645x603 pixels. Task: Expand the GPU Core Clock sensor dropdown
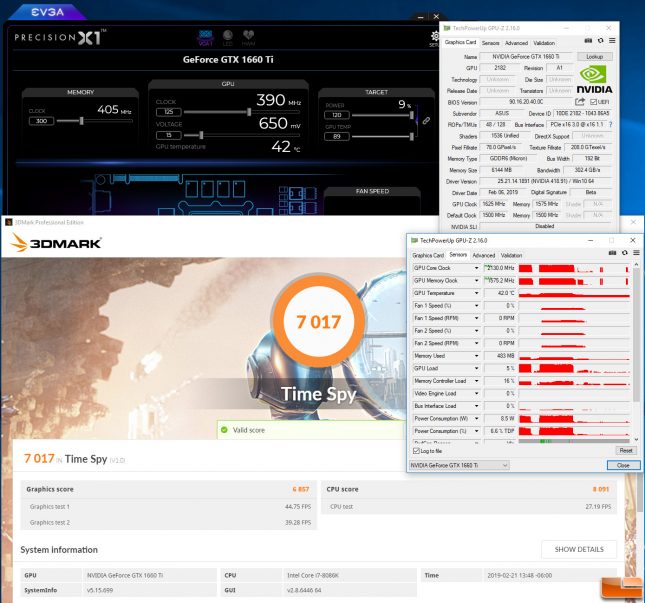coord(476,268)
